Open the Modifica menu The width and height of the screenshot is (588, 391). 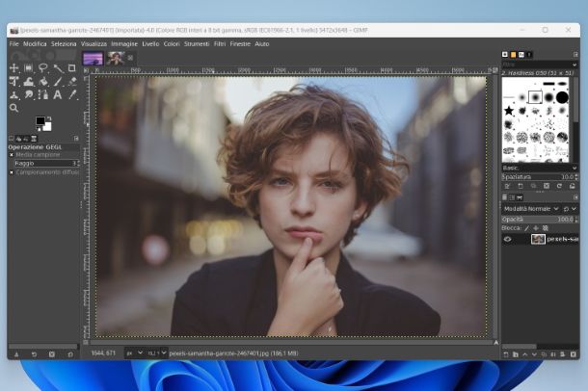tap(35, 44)
